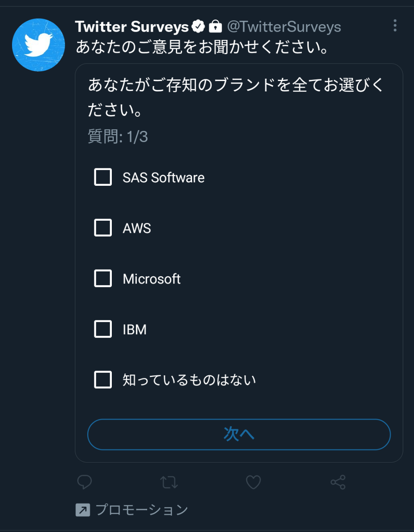The width and height of the screenshot is (414, 532).
Task: Check the AWS checkbox
Action: click(x=103, y=228)
